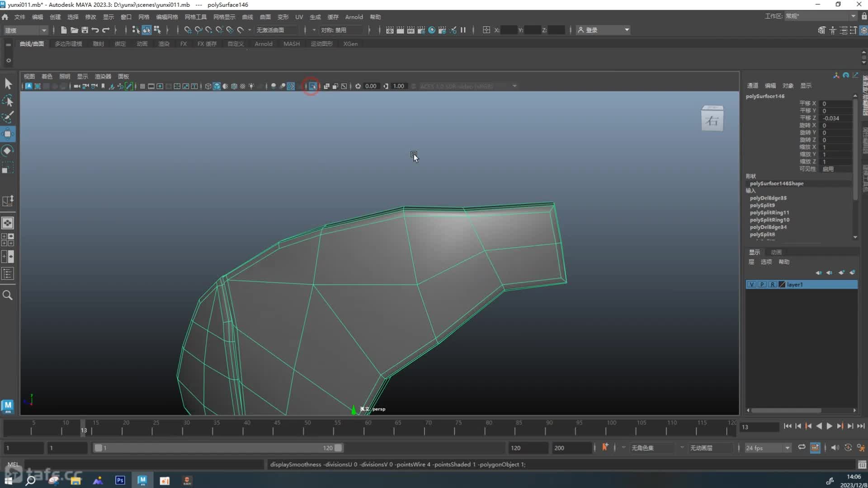Toggle viewport grid display
Image resolution: width=868 pixels, height=488 pixels.
point(142,86)
